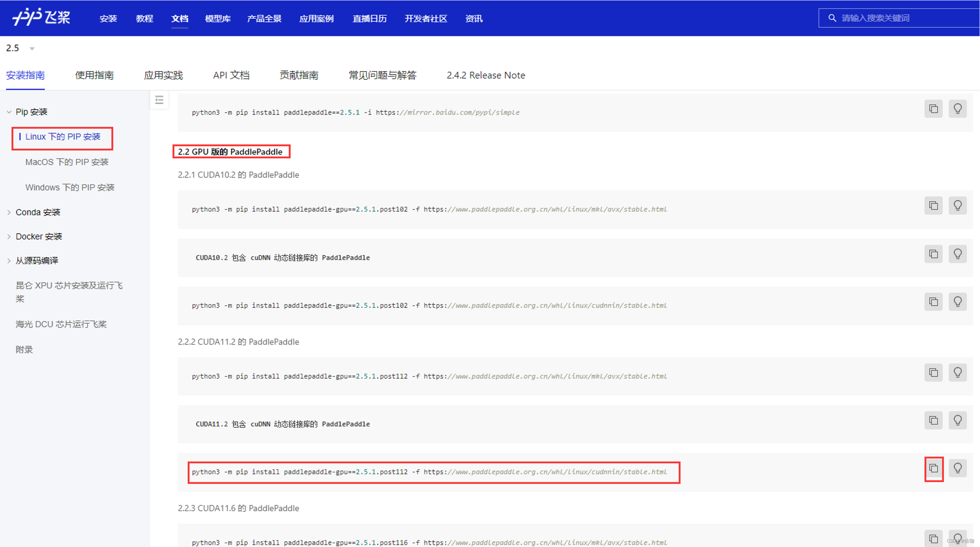Click the post112 cudnnin command text
980x547 pixels.
429,472
